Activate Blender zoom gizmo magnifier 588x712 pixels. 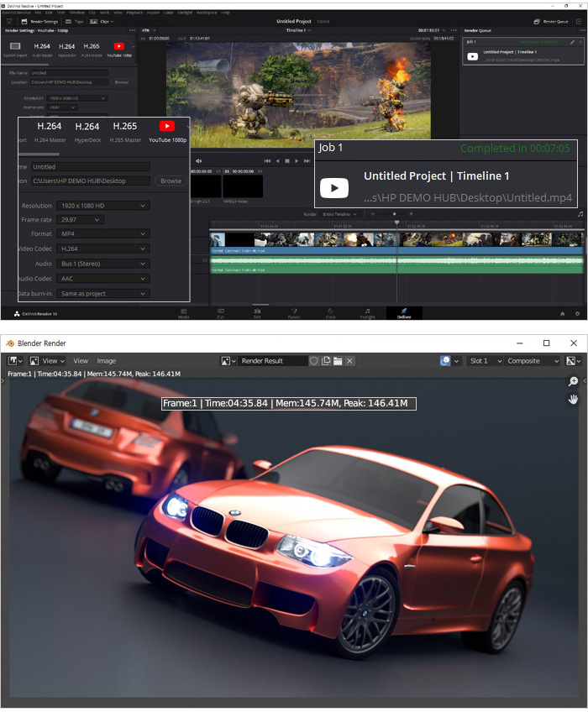coord(573,381)
